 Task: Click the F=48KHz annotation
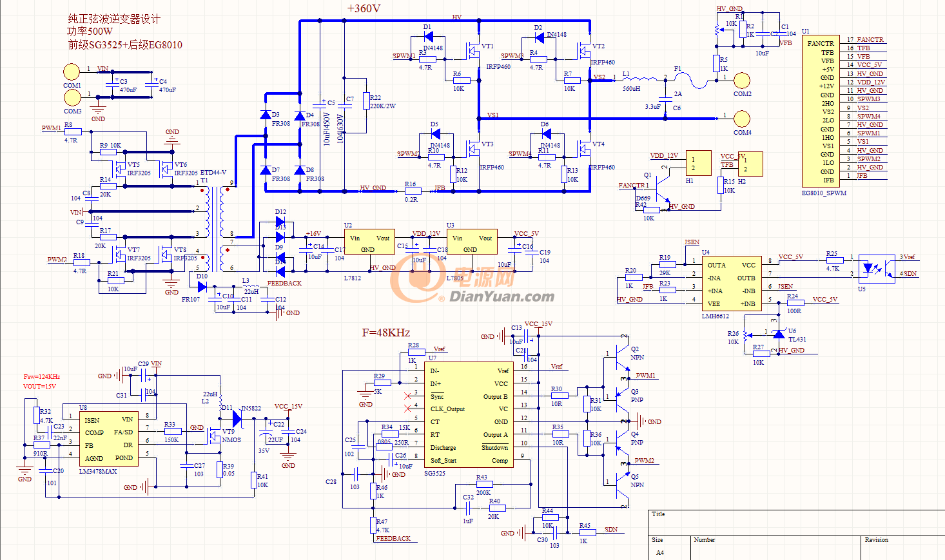pyautogui.click(x=385, y=333)
